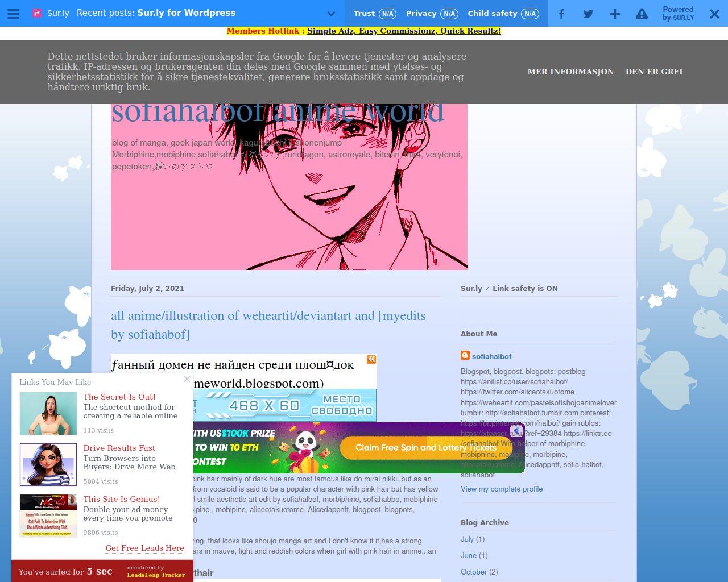Close ad via orange arrow icon

pyautogui.click(x=371, y=359)
